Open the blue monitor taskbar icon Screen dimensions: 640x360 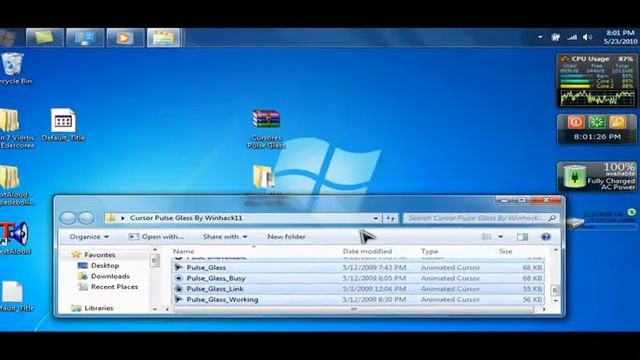[x=85, y=38]
